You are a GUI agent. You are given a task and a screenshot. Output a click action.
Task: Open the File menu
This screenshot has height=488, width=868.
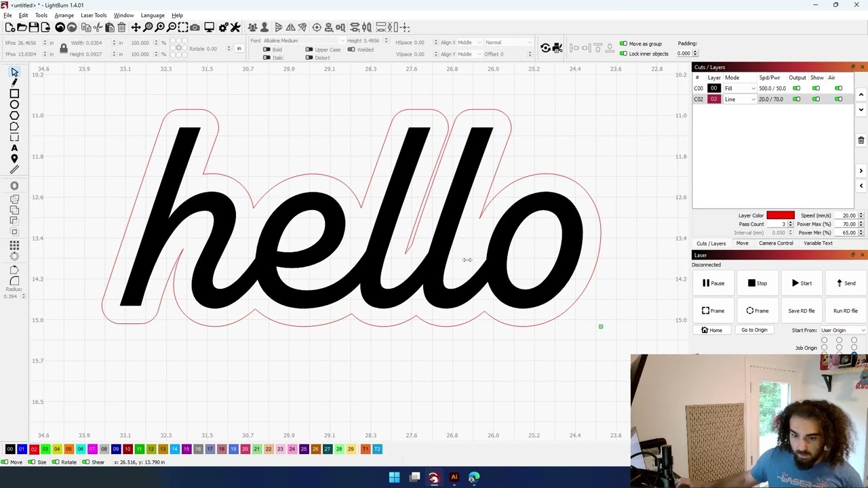7,15
